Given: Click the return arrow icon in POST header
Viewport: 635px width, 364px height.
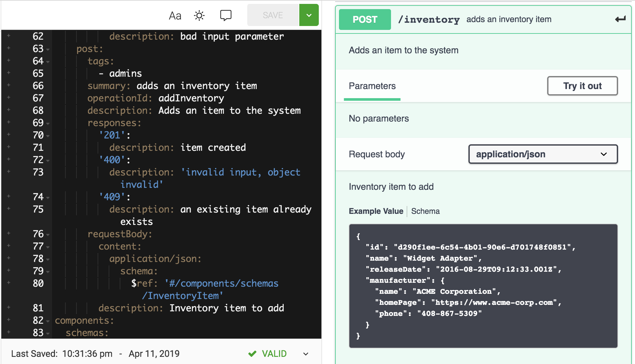Looking at the screenshot, I should (x=620, y=19).
